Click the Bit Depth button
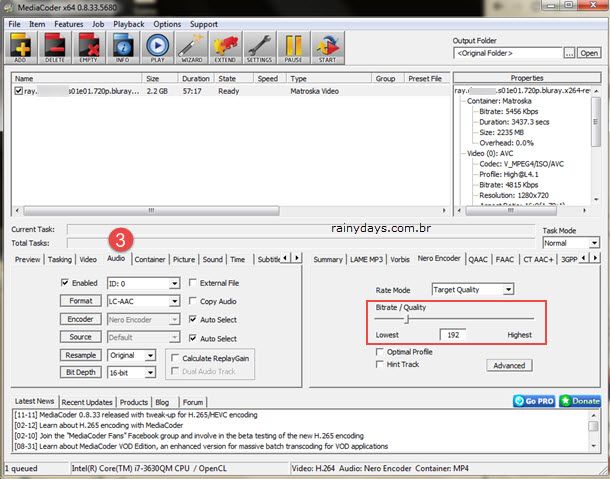The width and height of the screenshot is (610, 479). coord(81,372)
